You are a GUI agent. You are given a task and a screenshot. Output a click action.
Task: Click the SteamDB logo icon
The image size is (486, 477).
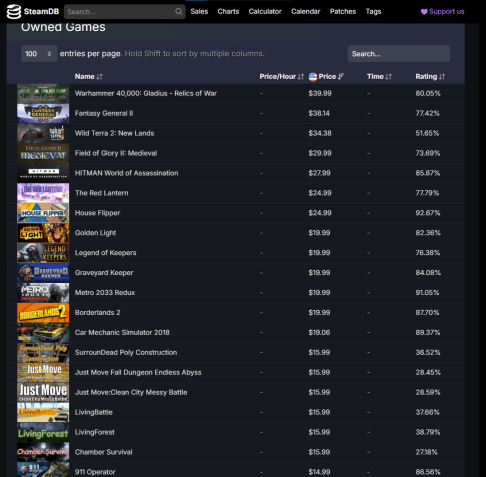click(x=14, y=12)
